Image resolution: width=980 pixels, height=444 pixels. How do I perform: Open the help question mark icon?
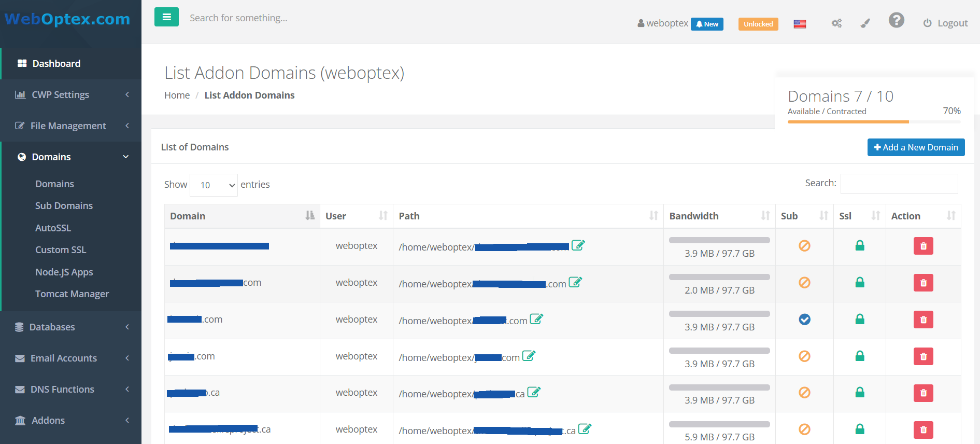(x=896, y=21)
